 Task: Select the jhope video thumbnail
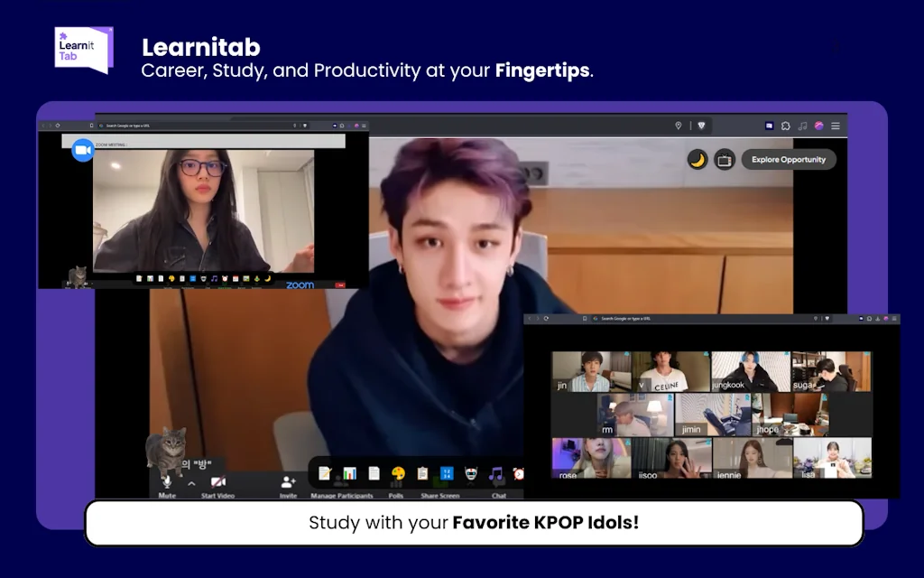(x=790, y=415)
